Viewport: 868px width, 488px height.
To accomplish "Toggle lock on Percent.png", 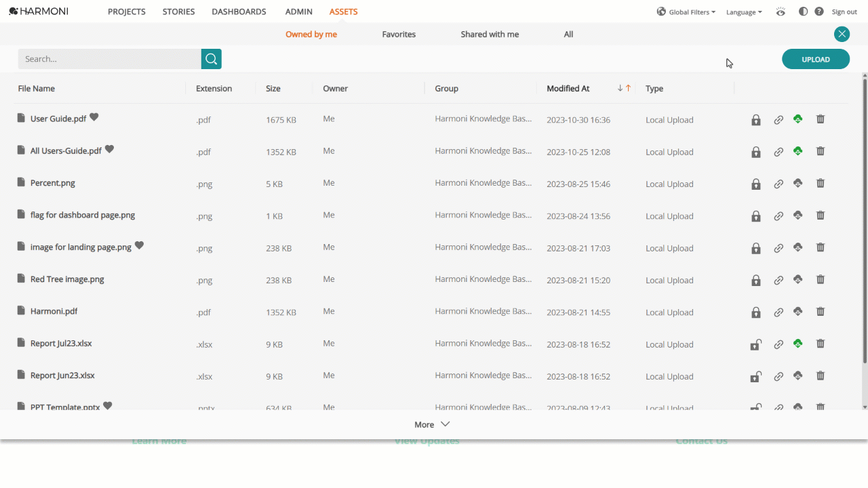I will coord(755,184).
